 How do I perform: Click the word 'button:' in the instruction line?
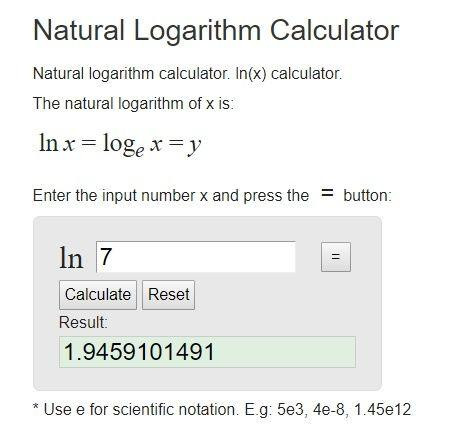click(x=367, y=195)
